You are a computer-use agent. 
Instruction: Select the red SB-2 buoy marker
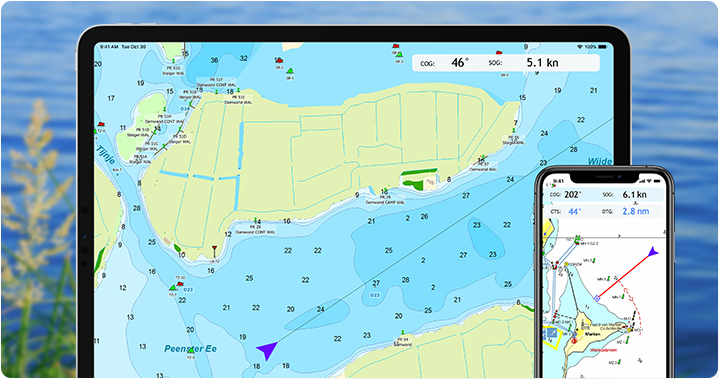pyautogui.click(x=279, y=61)
